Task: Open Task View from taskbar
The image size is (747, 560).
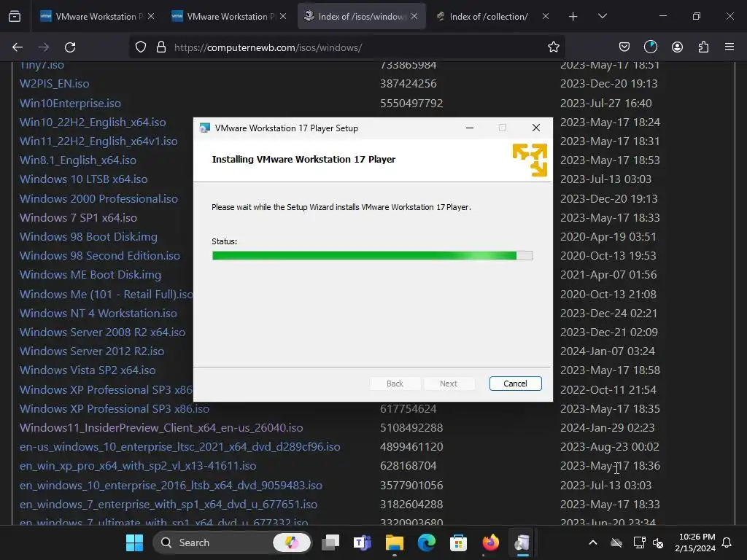Action: (330, 542)
